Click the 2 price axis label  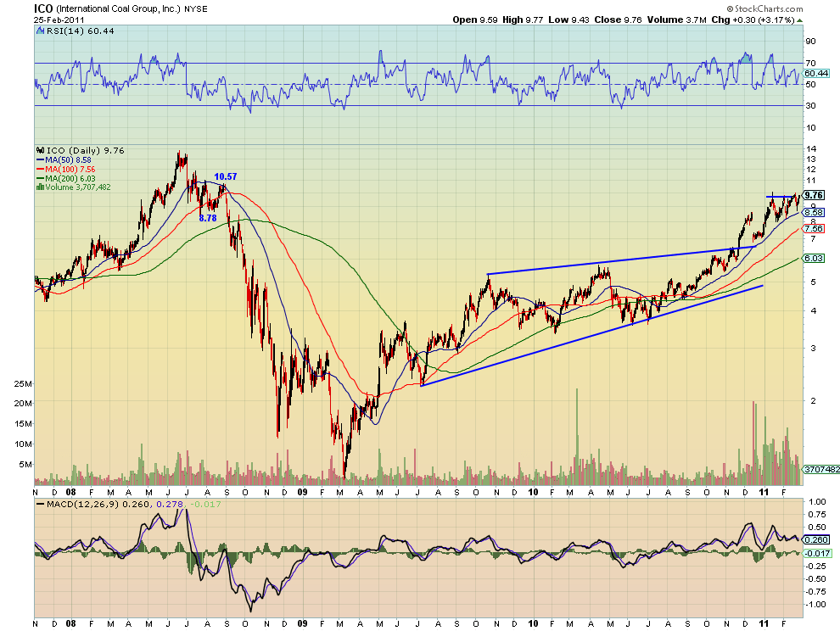pos(813,400)
